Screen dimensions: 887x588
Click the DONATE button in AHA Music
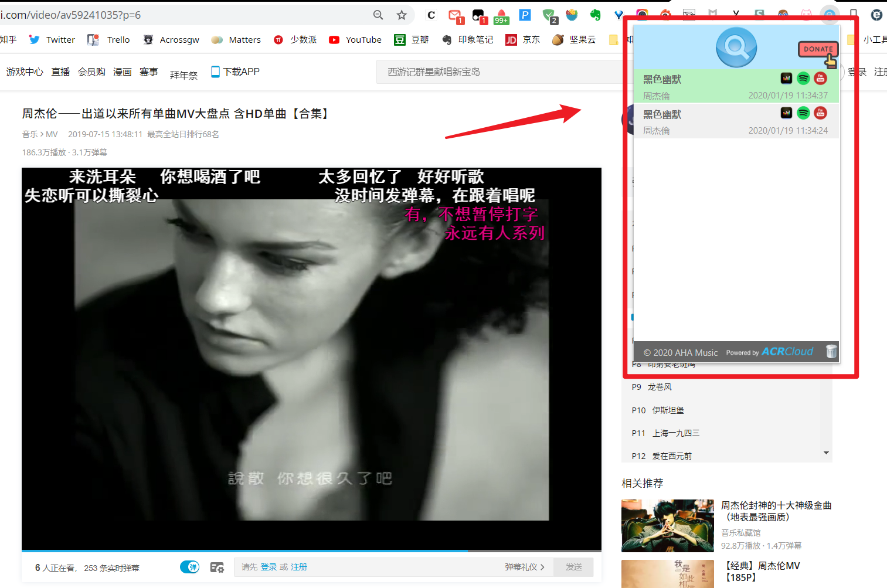point(818,50)
